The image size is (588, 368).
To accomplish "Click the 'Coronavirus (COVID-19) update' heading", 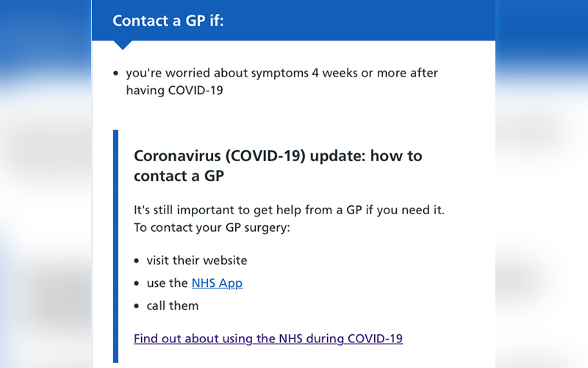I will (278, 156).
